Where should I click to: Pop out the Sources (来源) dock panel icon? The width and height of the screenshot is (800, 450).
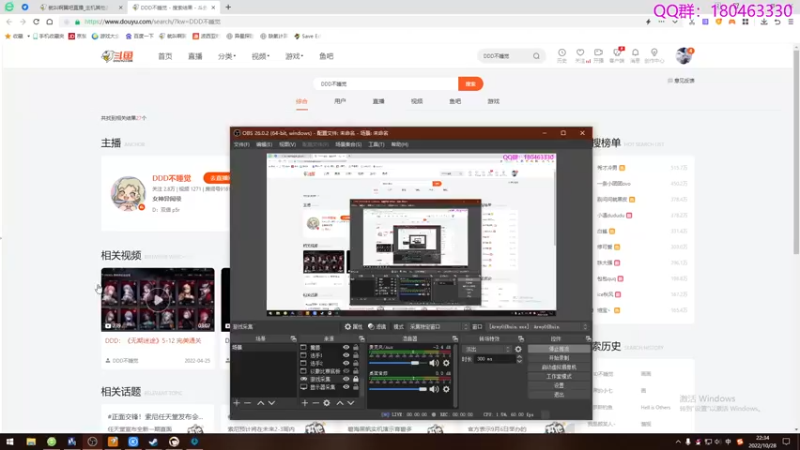pos(362,339)
